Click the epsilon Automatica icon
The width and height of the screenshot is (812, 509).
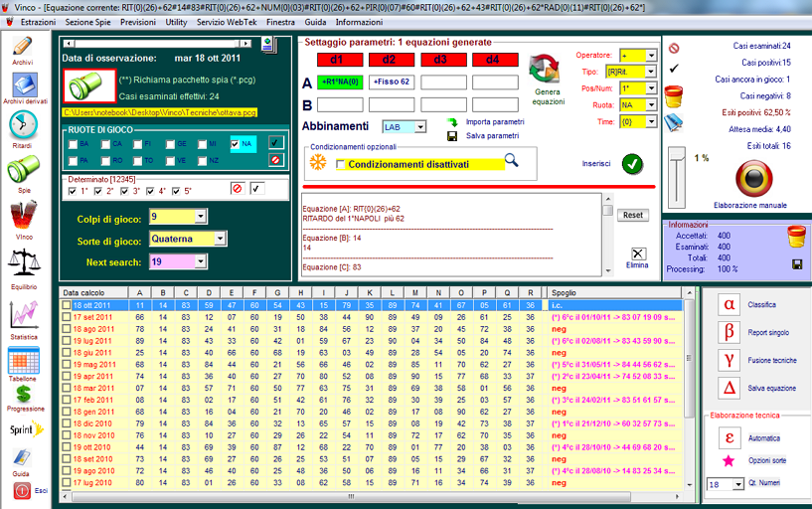(x=730, y=437)
